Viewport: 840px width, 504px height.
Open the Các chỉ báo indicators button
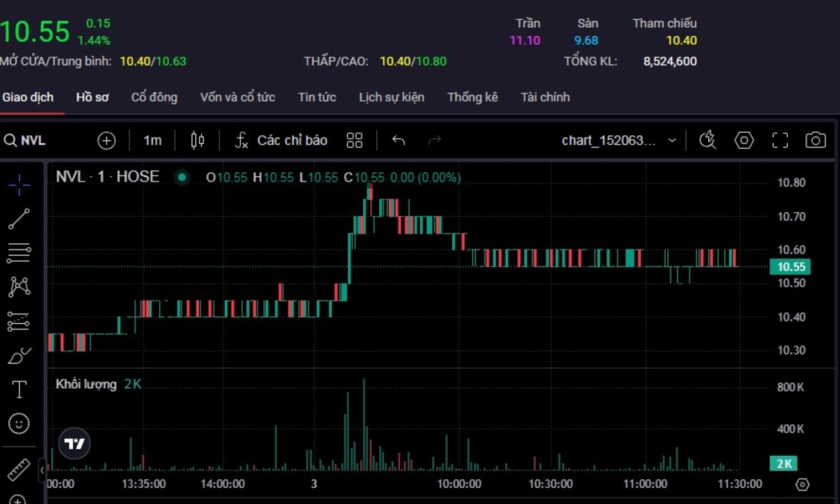tap(281, 141)
